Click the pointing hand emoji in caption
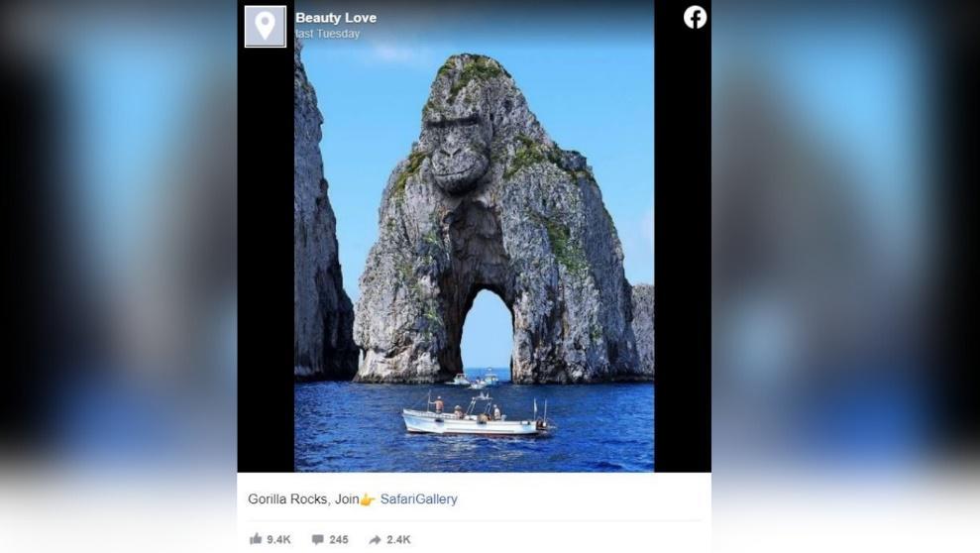Screen dimensions: 980x553 [x=367, y=499]
